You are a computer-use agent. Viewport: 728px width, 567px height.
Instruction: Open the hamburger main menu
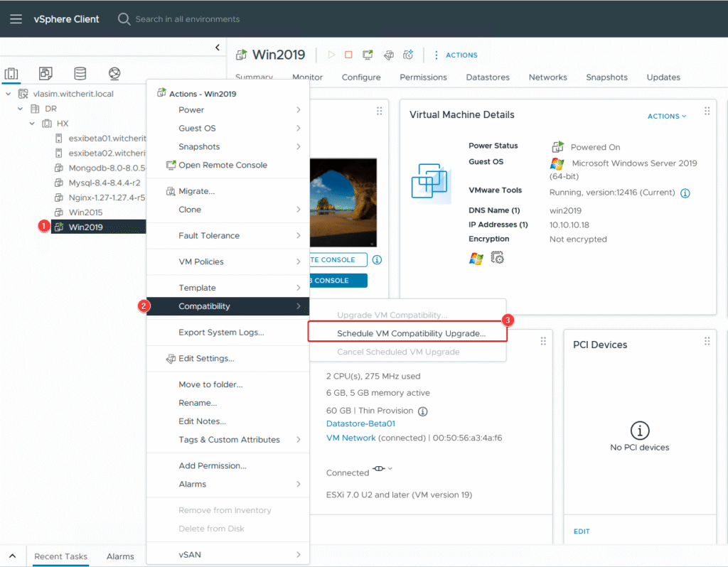(x=16, y=19)
